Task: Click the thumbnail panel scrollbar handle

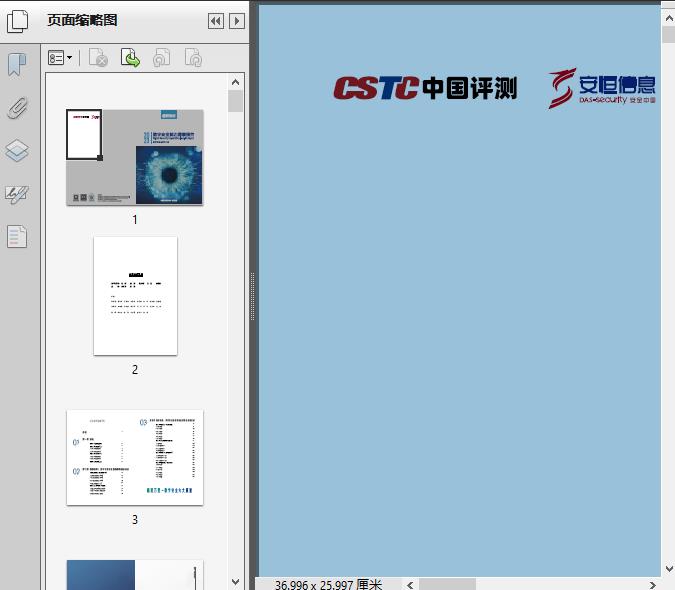Action: 235,101
